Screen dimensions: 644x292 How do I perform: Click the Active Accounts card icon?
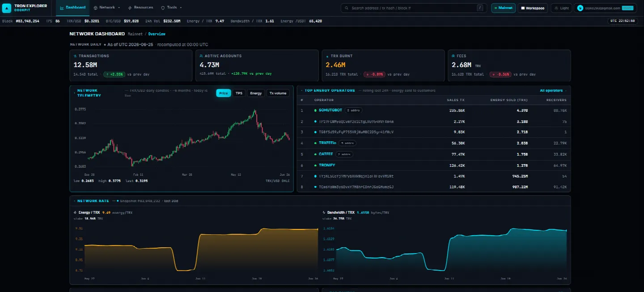(201, 56)
